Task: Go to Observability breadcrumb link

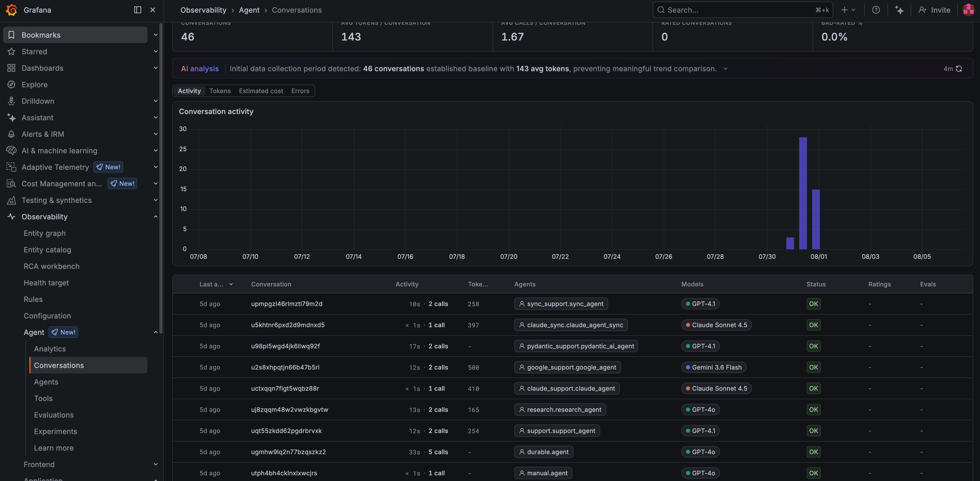Action: [203, 10]
